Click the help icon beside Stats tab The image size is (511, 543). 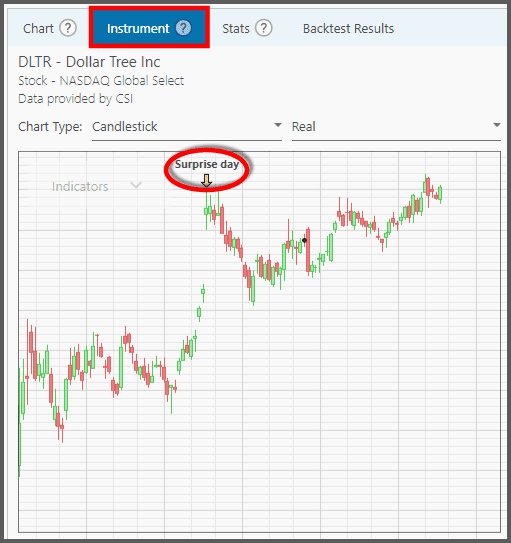point(264,28)
